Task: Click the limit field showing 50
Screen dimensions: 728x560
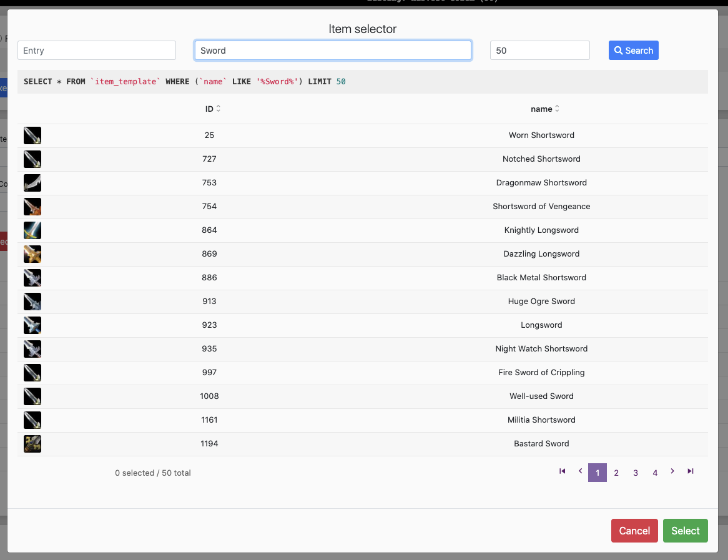Action: 539,51
